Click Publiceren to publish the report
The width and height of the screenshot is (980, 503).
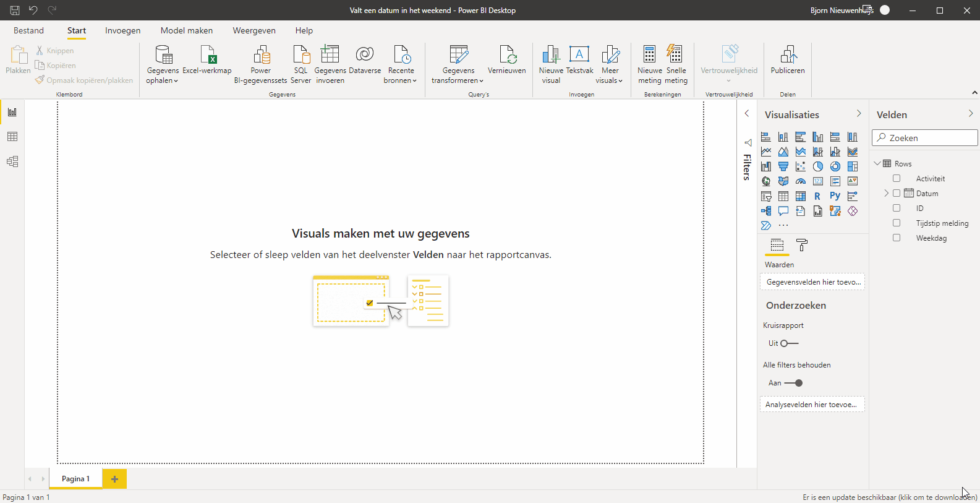[788, 61]
